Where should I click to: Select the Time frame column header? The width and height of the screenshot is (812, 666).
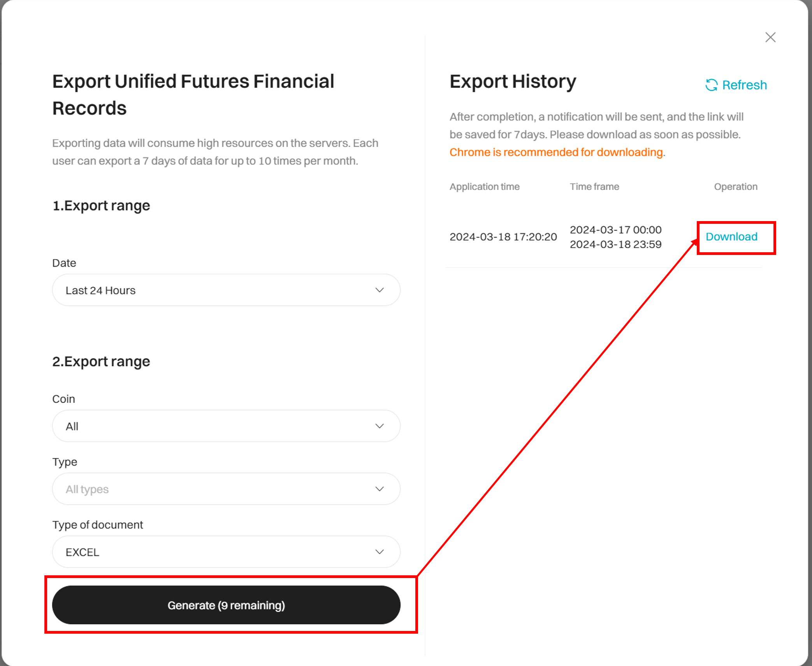[x=594, y=186]
